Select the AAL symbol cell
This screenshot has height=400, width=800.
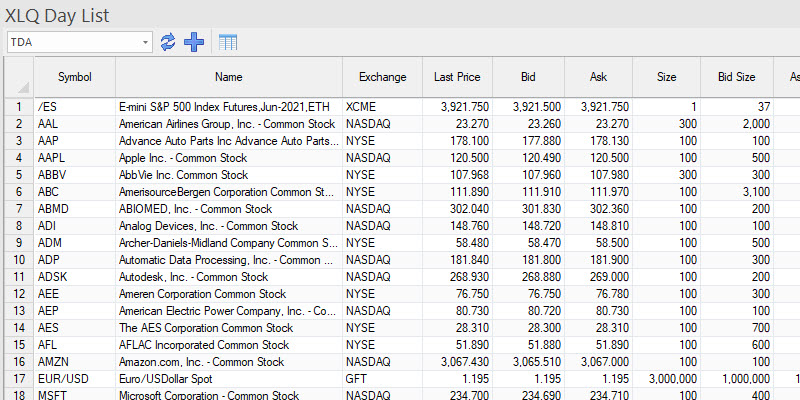point(75,124)
